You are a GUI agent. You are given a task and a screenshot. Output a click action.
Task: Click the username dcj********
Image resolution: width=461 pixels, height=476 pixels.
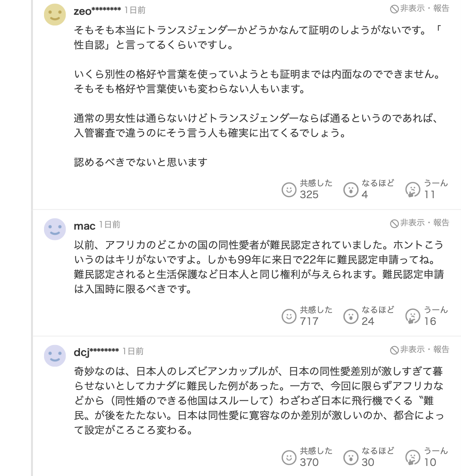click(96, 352)
